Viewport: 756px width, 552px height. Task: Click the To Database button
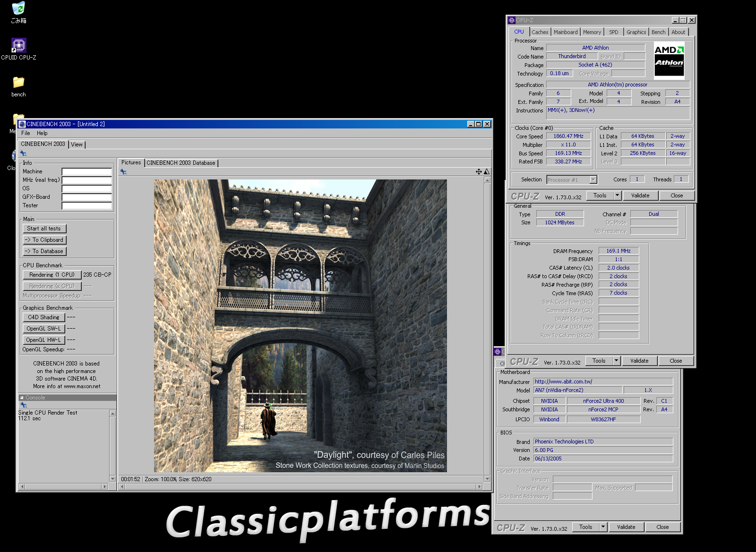(44, 251)
